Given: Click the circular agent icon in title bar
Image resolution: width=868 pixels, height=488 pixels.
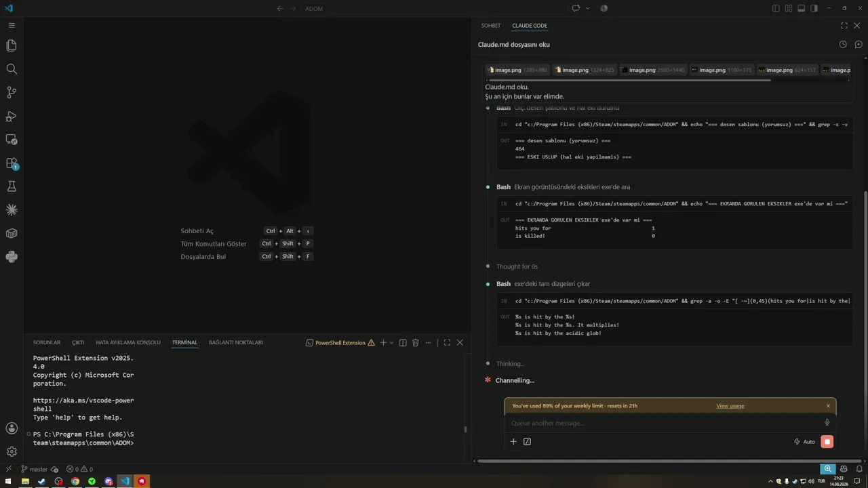Looking at the screenshot, I should [604, 8].
